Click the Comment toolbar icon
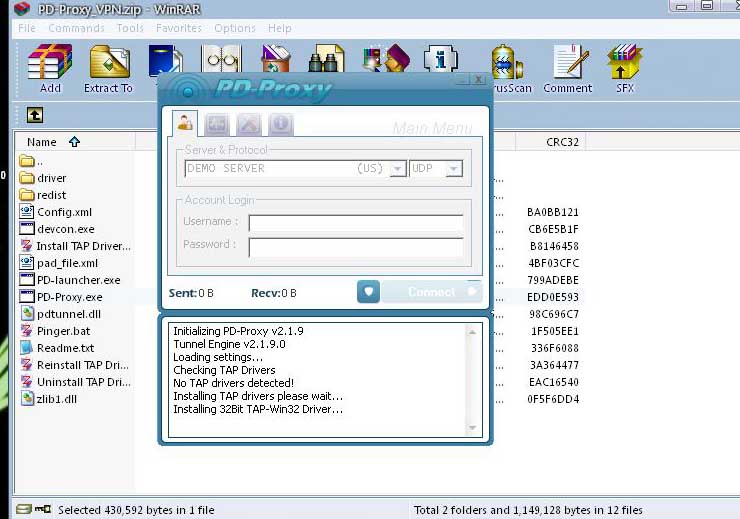The width and height of the screenshot is (740, 519). 568,68
